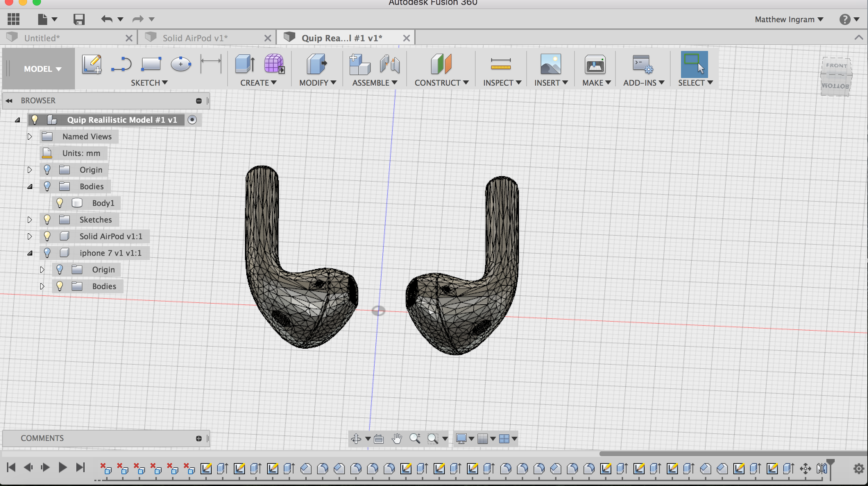
Task: Toggle visibility of iphone 7 v1 v1:1
Action: coord(47,252)
